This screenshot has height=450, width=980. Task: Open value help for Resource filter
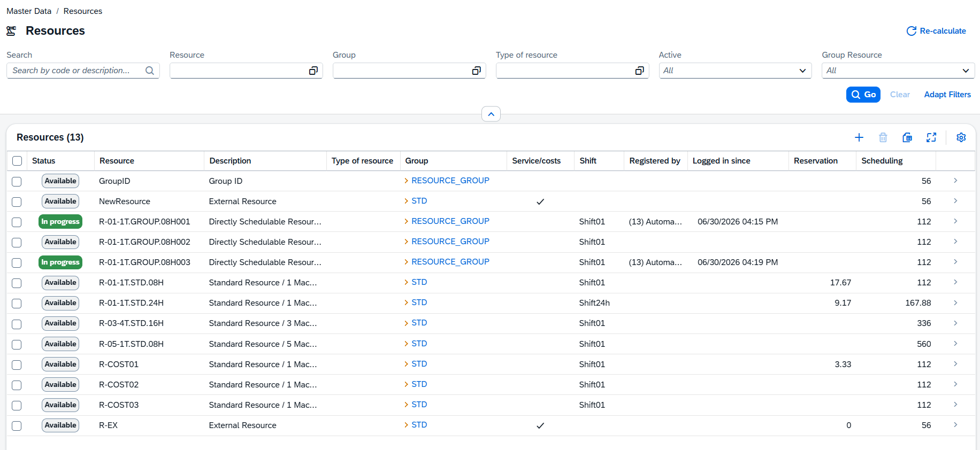coord(313,71)
